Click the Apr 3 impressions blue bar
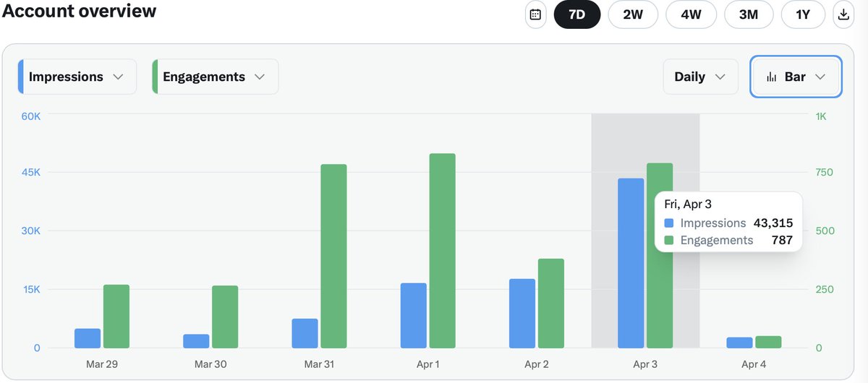 (x=631, y=263)
